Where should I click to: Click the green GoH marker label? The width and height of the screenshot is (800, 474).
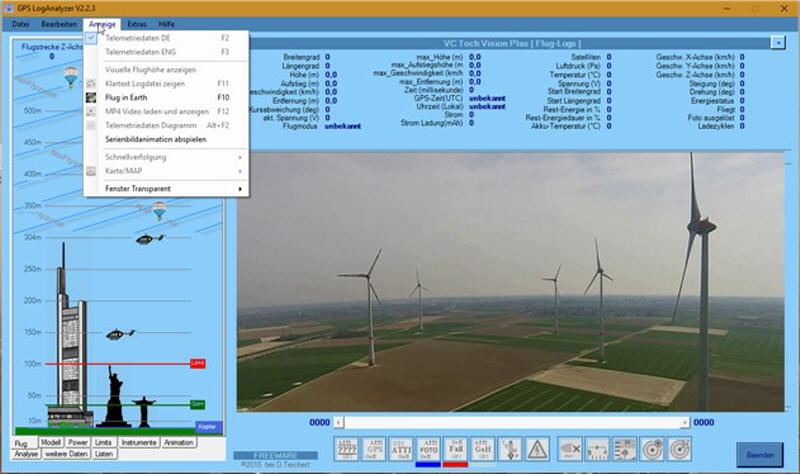tap(197, 405)
